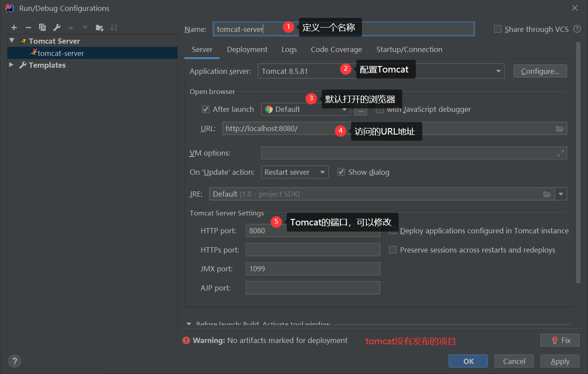Go to the Startup/Connection tab
The height and width of the screenshot is (374, 588).
coord(409,49)
